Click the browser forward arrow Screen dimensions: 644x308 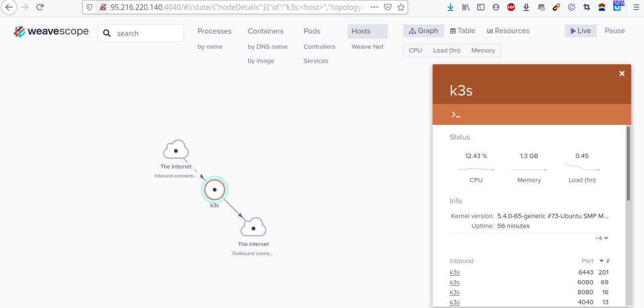(x=25, y=7)
